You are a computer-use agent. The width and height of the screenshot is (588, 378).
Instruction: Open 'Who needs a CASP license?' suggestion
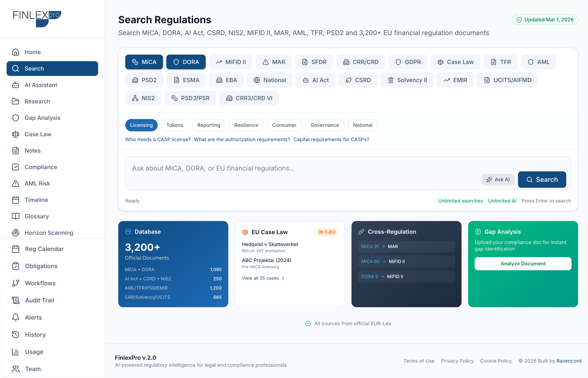[158, 139]
